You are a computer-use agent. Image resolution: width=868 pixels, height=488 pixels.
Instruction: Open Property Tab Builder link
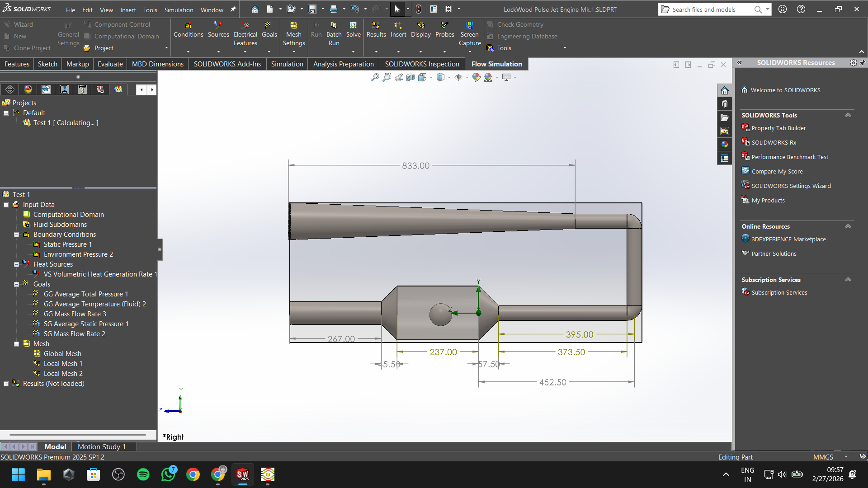(778, 128)
